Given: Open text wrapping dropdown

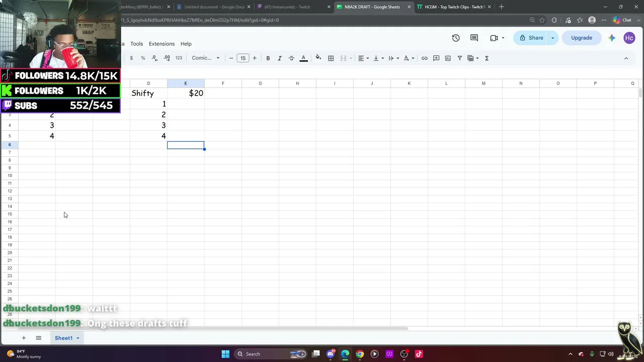Looking at the screenshot, I should pos(393,58).
